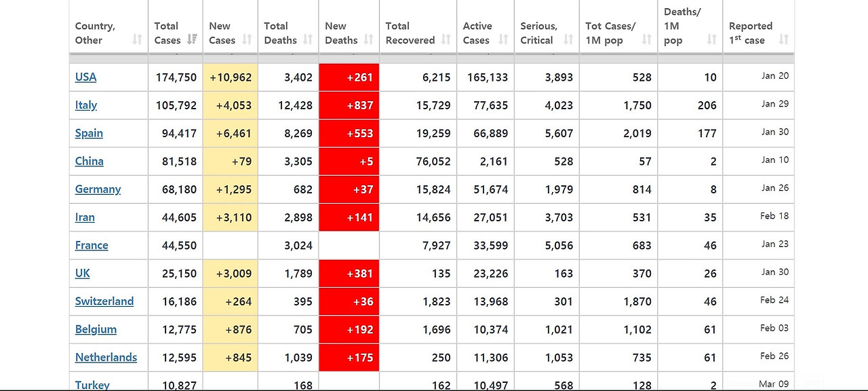
Task: Select USA new cases +10,962 cell
Action: 231,77
